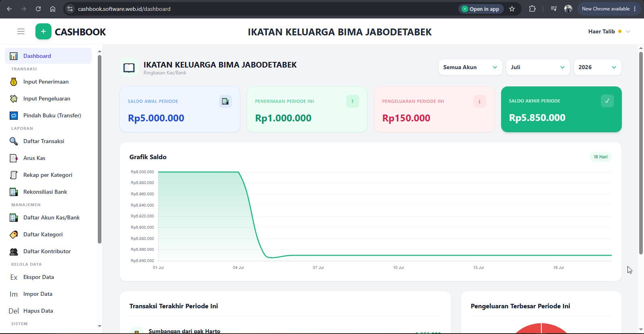The image size is (644, 334).
Task: Open the Daftar Transaksi report
Action: (x=48, y=141)
